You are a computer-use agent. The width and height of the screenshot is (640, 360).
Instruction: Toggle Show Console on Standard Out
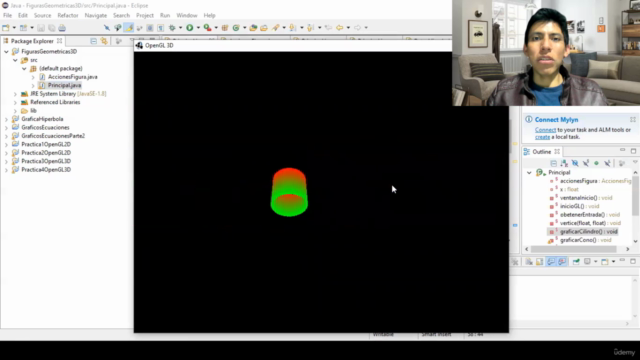coord(551,262)
